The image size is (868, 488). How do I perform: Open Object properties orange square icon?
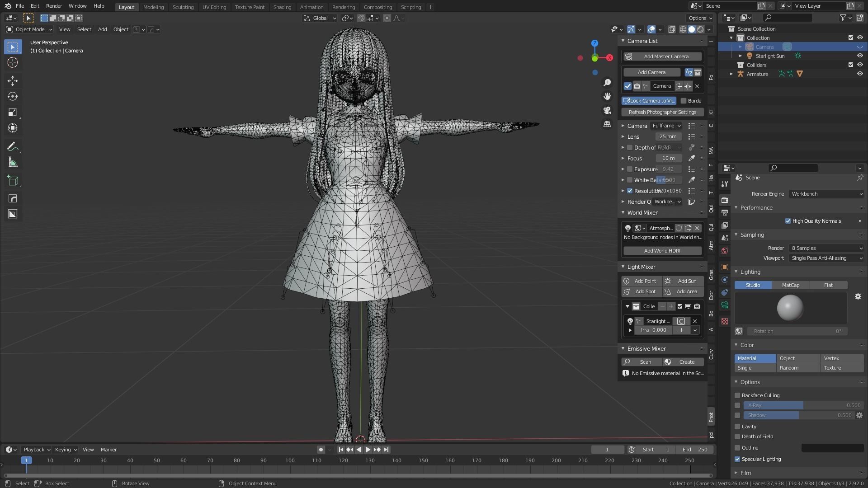pyautogui.click(x=725, y=267)
